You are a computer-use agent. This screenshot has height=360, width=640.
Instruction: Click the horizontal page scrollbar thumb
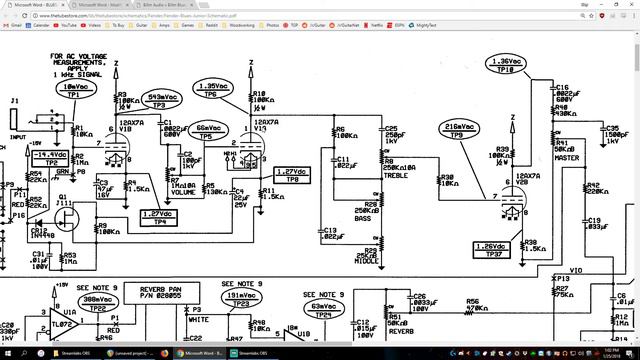coord(202,344)
